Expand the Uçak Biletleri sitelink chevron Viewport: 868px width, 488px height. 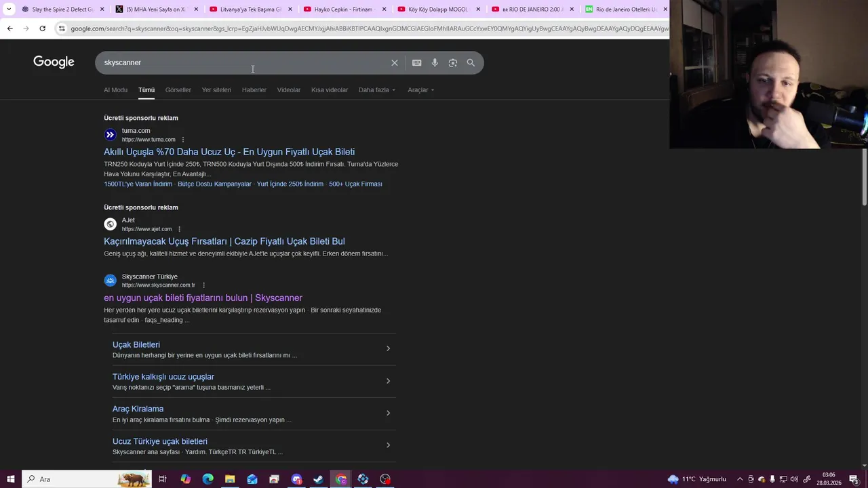[x=388, y=348]
